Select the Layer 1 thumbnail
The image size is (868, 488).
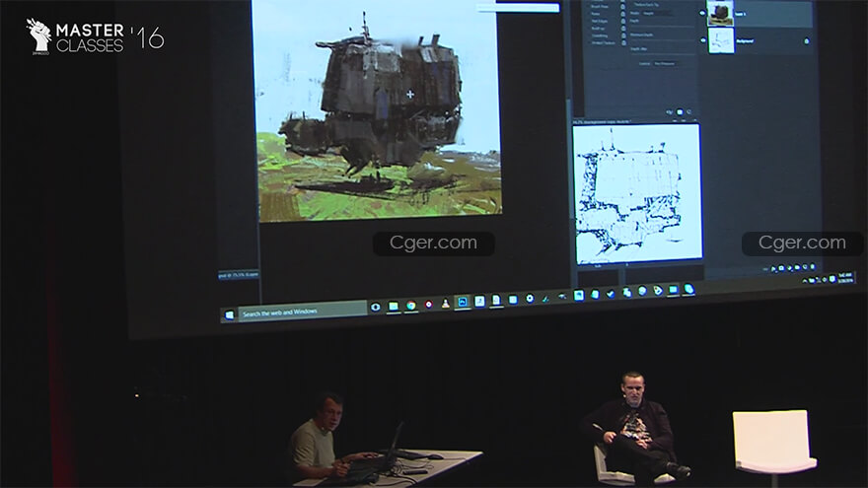coord(721,14)
